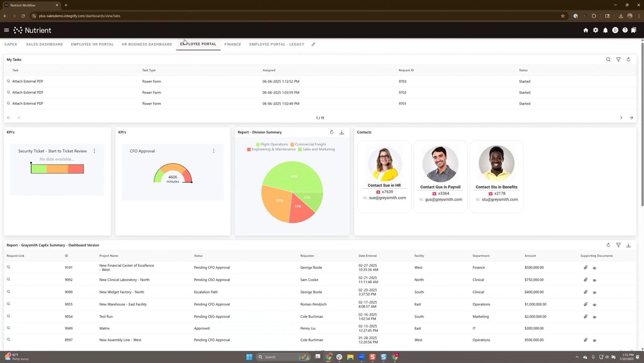View supporting documents eye for 9101
Viewport: 644px width, 363px height.
point(595,268)
